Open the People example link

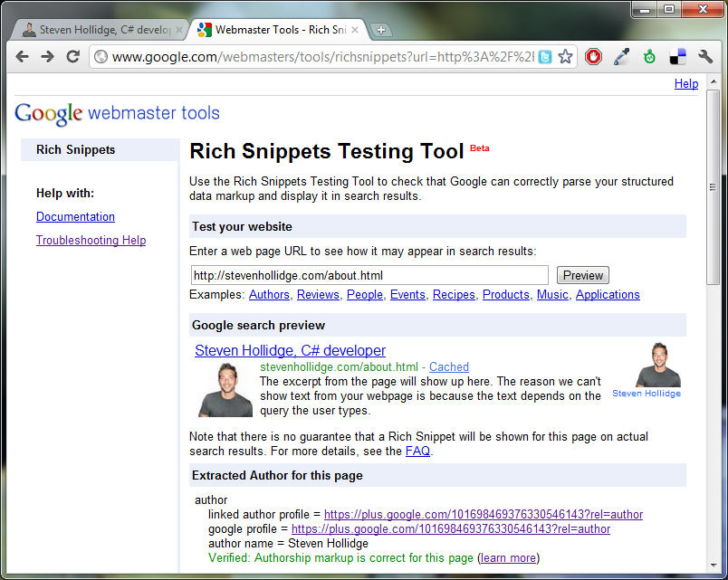(365, 295)
